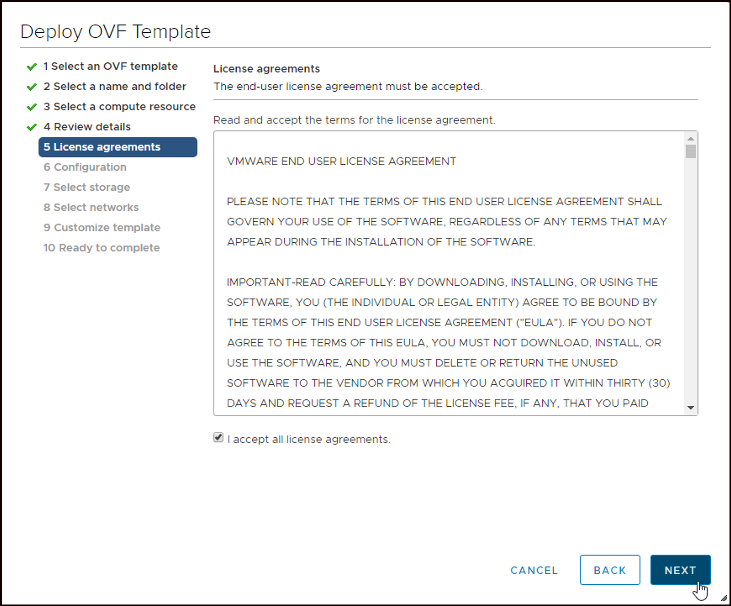Click checkmark icon next to Select a name and folder

[32, 87]
